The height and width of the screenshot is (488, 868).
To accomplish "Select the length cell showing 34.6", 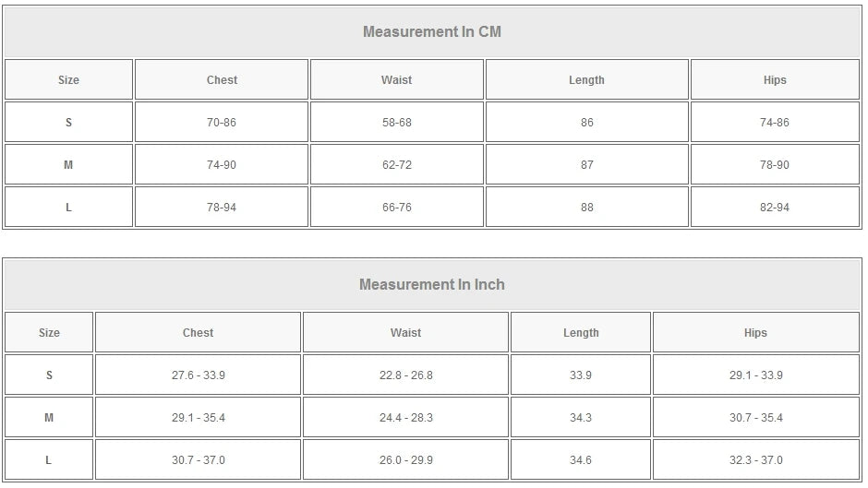I will tap(581, 460).
